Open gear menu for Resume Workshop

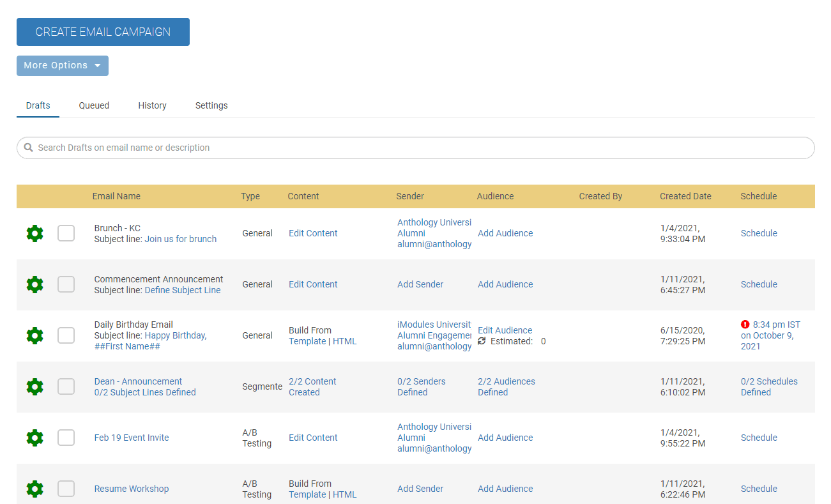35,489
